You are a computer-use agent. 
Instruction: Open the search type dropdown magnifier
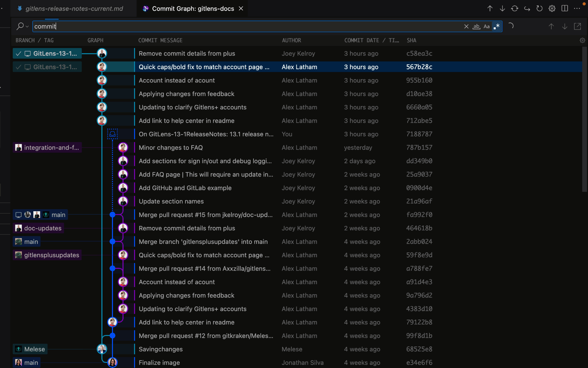tap(22, 26)
